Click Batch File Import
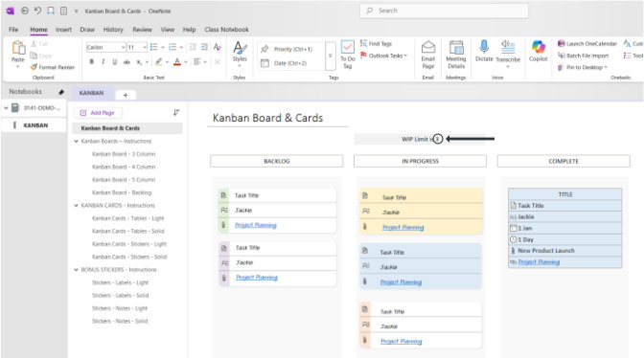Viewport: 644px width, 358px height. pos(584,56)
